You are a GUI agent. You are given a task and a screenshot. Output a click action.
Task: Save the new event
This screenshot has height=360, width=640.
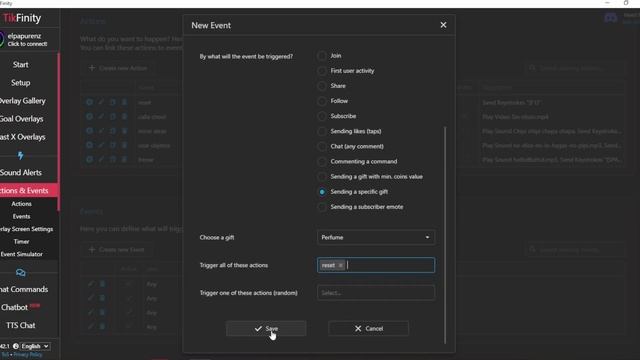tap(266, 329)
